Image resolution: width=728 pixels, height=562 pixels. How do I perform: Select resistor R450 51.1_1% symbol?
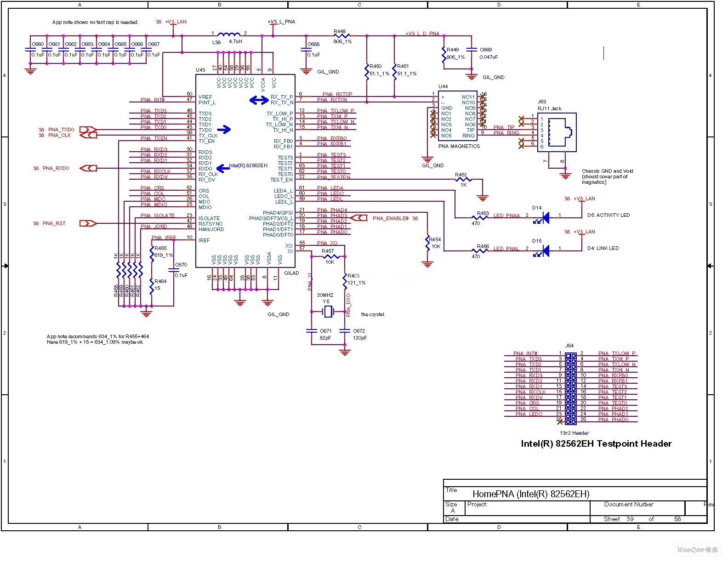point(367,72)
